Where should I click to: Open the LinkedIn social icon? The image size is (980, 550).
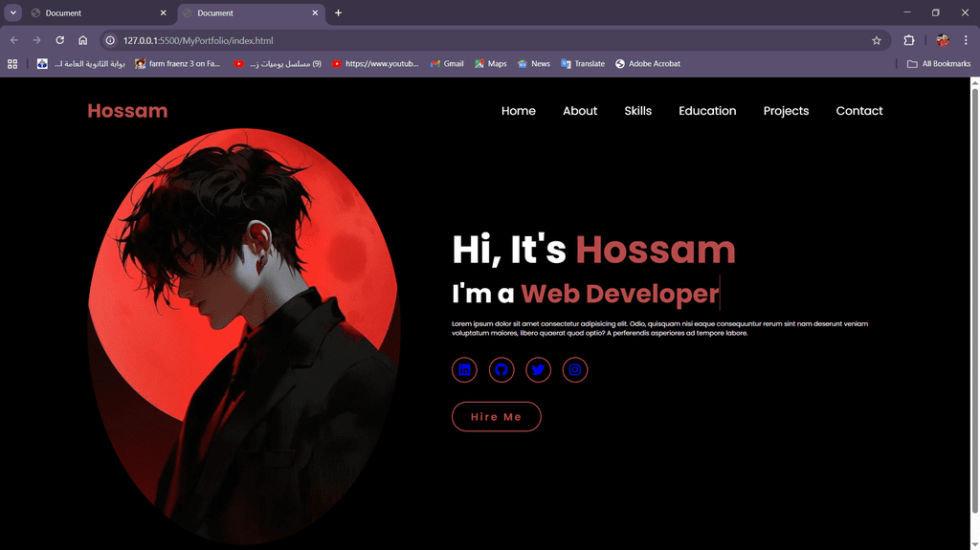pos(464,369)
